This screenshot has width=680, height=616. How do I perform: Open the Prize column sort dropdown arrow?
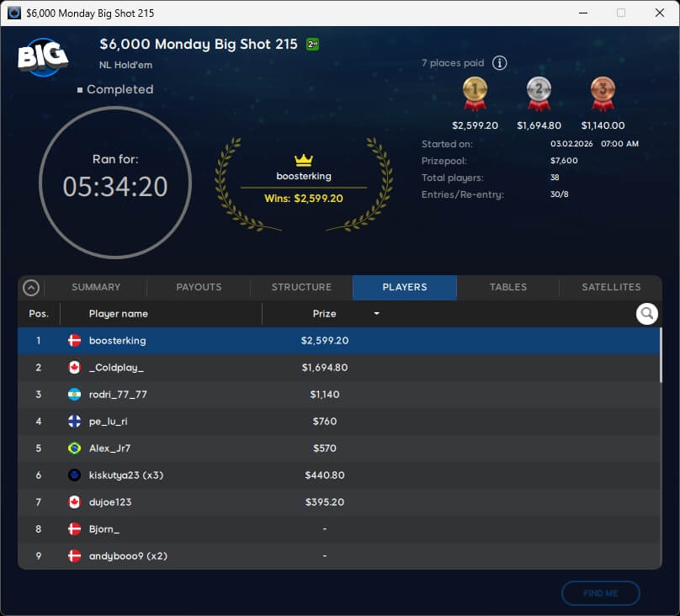click(376, 314)
